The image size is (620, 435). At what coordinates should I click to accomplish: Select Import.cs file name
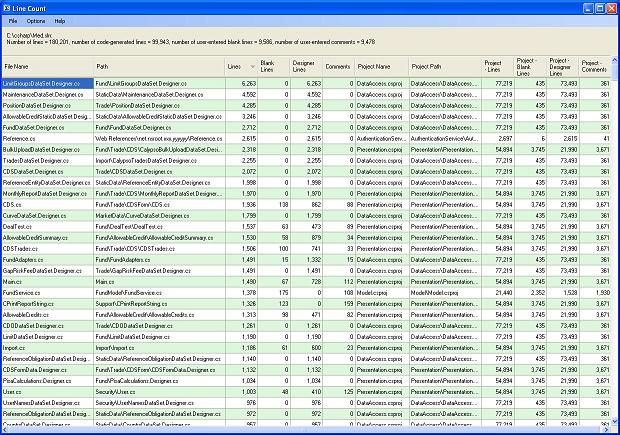(14, 348)
